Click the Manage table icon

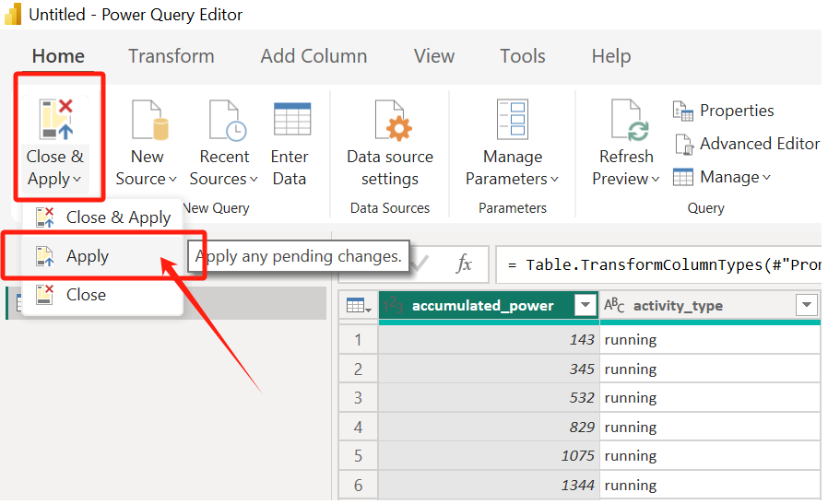coord(683,177)
